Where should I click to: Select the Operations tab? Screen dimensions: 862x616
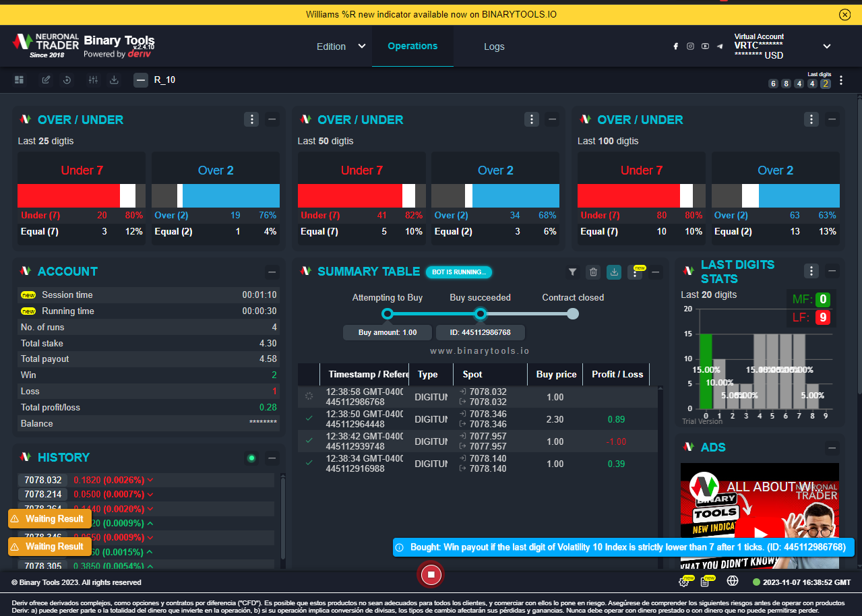(412, 47)
